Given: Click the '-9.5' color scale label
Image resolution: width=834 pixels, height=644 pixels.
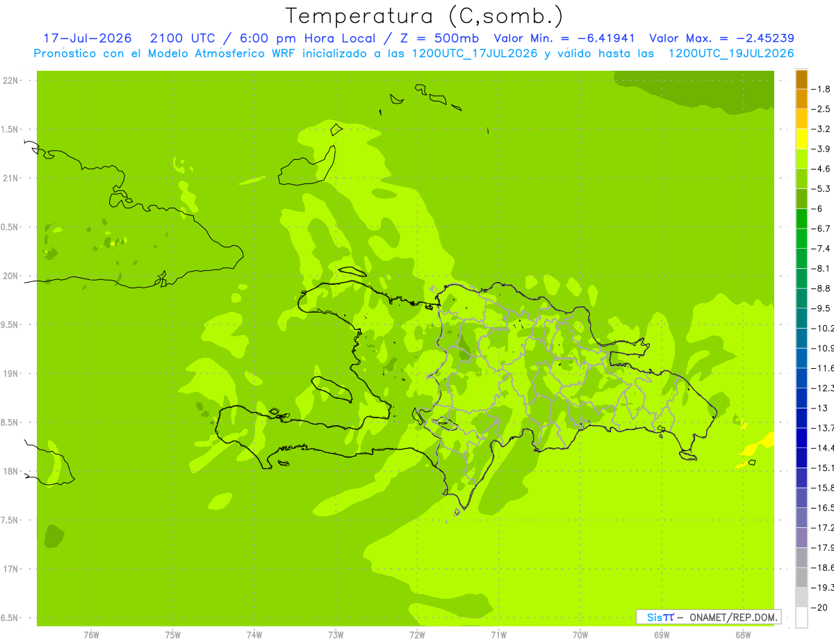Looking at the screenshot, I should 821,308.
